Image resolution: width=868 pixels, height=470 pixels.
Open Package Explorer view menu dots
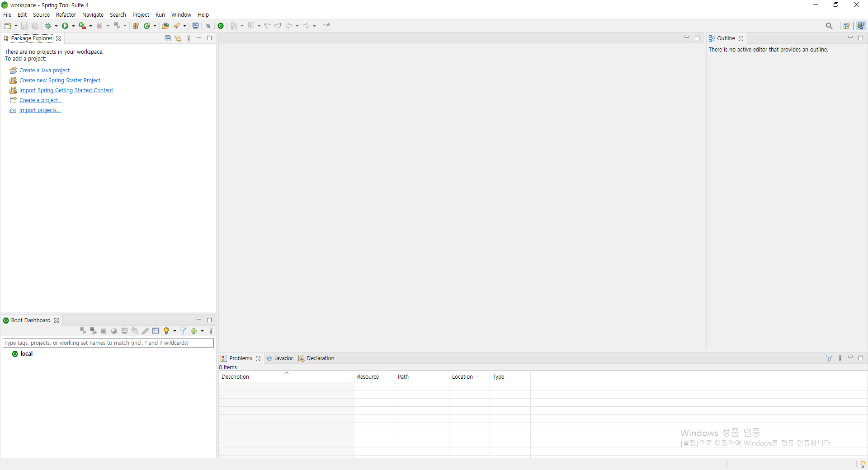(189, 38)
